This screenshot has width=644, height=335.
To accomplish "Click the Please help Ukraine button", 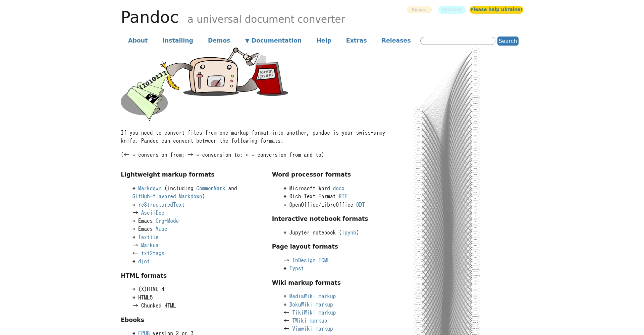I will [x=496, y=10].
